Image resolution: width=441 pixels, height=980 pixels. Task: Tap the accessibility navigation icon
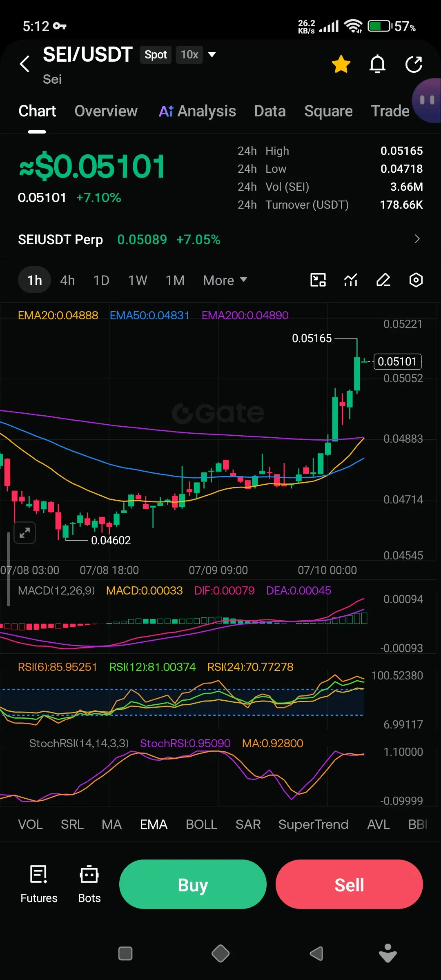(388, 953)
